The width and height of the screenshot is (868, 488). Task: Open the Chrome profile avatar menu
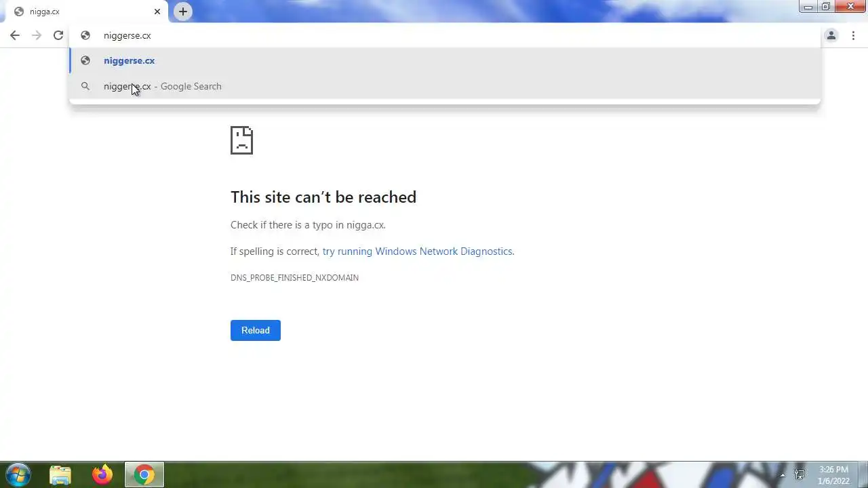[x=831, y=35]
